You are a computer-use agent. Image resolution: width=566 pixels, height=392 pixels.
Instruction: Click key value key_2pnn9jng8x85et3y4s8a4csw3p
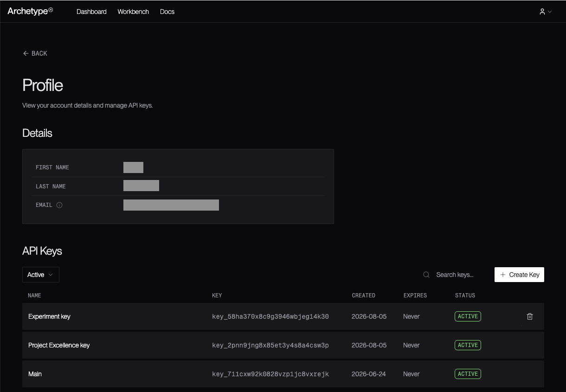tap(270, 345)
